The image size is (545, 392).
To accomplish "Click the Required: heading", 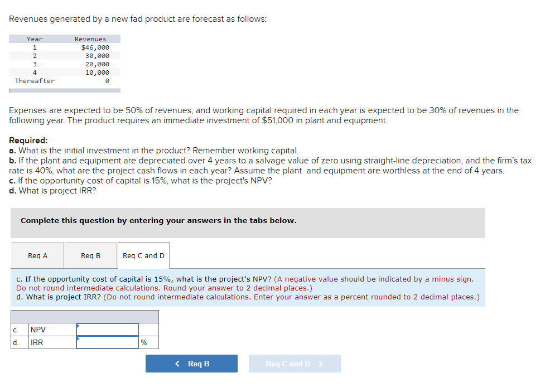I will (x=28, y=141).
